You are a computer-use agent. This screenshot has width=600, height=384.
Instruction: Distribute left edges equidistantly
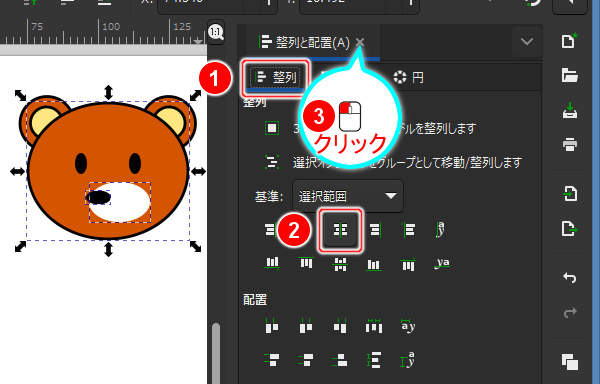272,326
